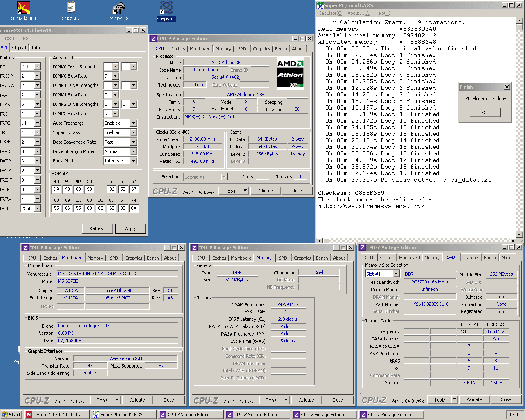Activate the first CPU-Z Vintage Edition taskbar button

[x=191, y=415]
